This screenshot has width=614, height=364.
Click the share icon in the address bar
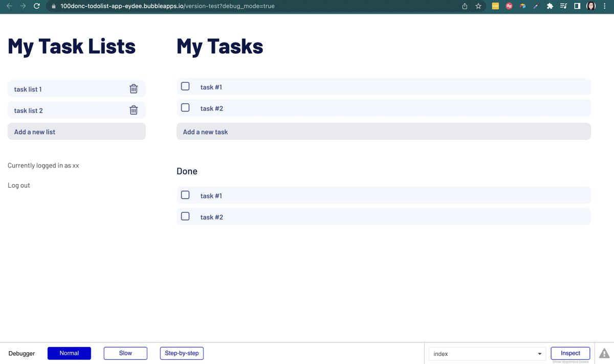[x=465, y=6]
